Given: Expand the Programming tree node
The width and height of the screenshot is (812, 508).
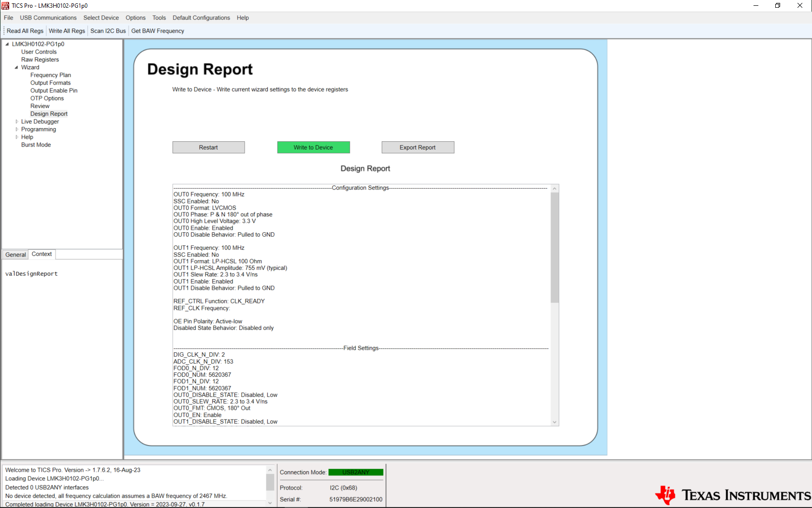Looking at the screenshot, I should 16,129.
